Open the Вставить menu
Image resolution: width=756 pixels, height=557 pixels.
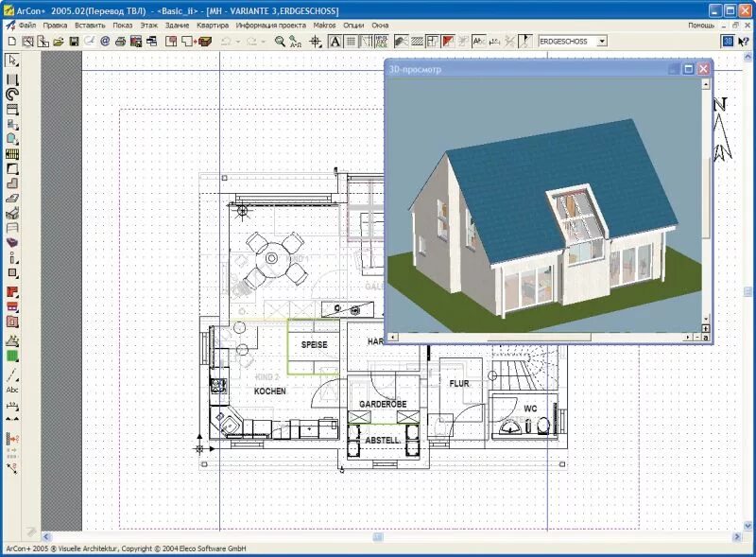(90, 26)
